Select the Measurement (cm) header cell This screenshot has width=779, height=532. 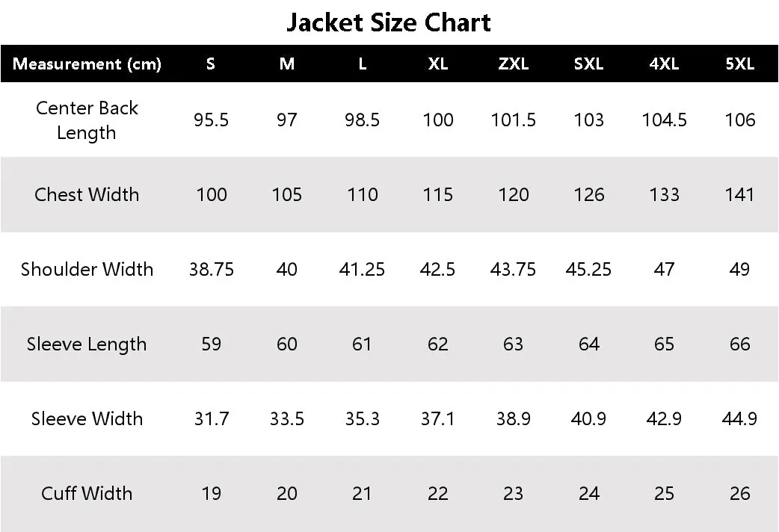coord(87,64)
